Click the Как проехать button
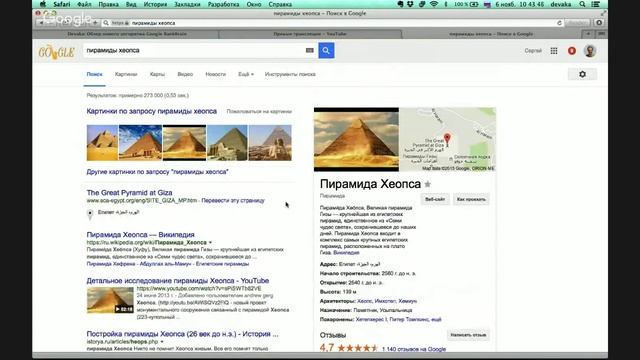This screenshot has height=360, width=640. click(471, 199)
